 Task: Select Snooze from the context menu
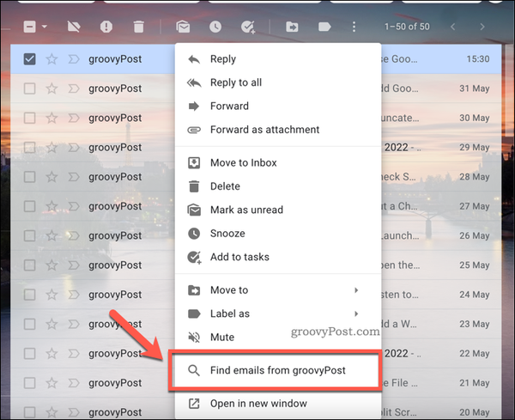278,234
